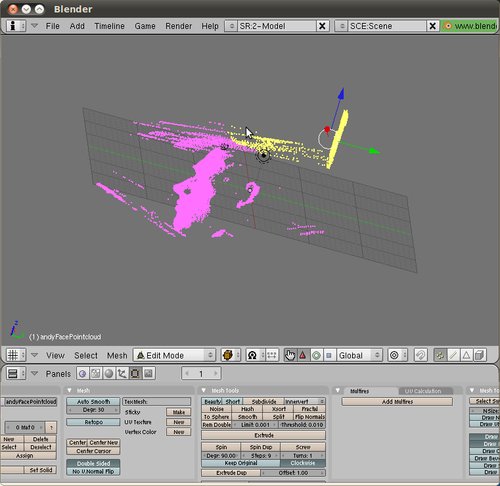Open the Info window type selector icon

[15, 26]
